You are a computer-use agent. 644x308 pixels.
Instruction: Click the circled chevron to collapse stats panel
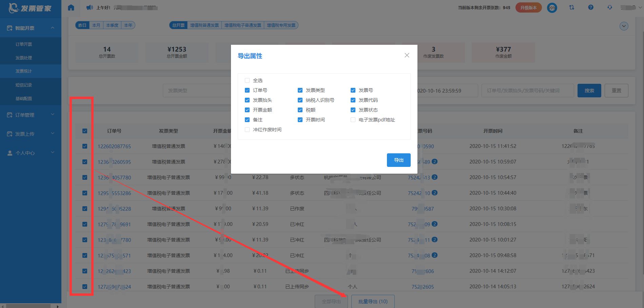point(624,26)
